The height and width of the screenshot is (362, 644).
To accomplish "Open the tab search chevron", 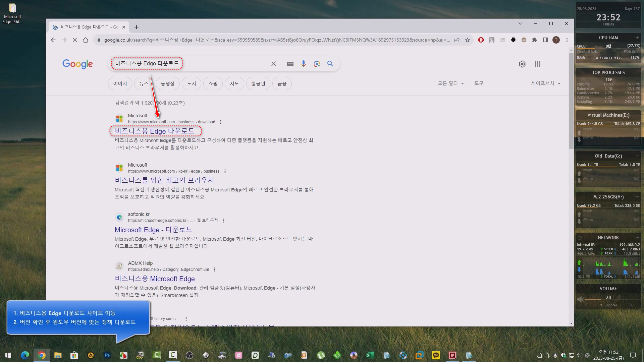I will click(520, 23).
